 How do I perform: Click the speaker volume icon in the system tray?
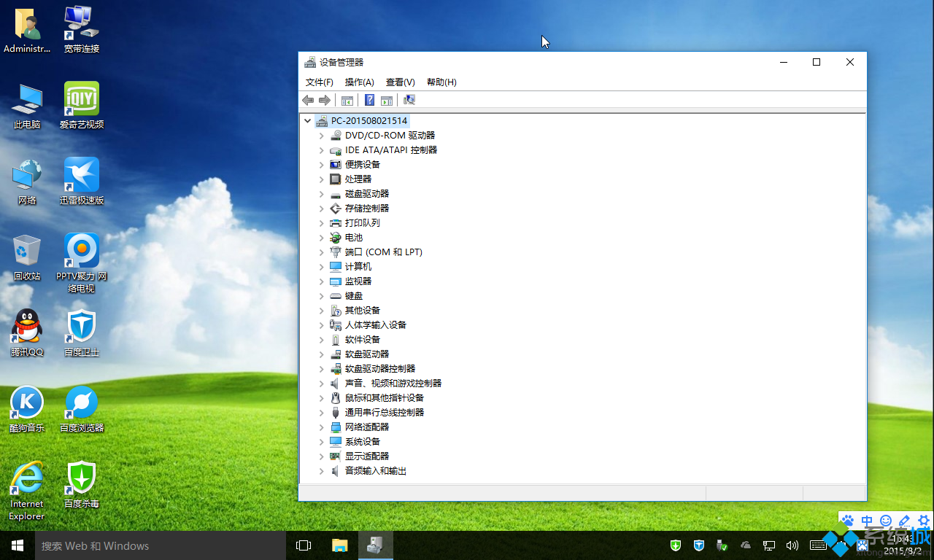pos(792,545)
